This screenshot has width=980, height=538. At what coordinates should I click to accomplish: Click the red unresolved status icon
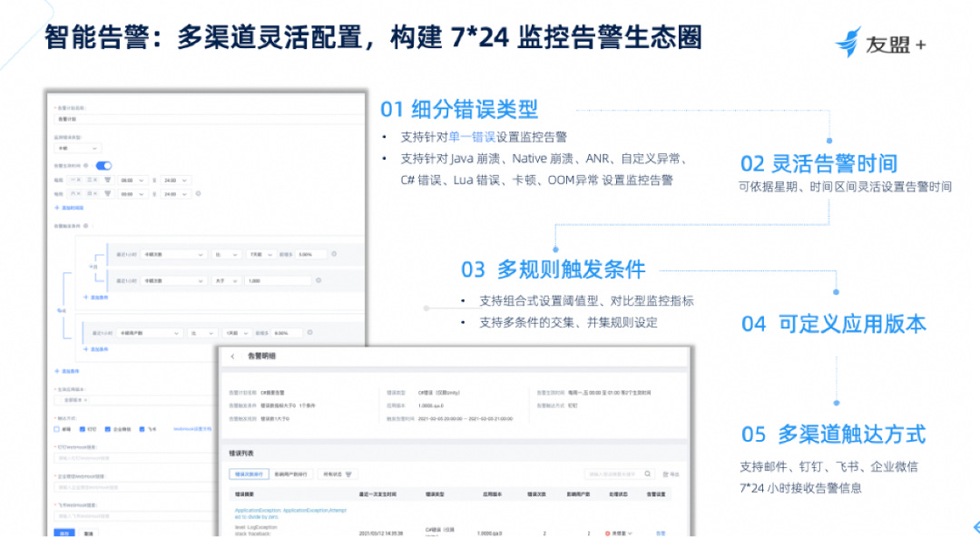[607, 533]
